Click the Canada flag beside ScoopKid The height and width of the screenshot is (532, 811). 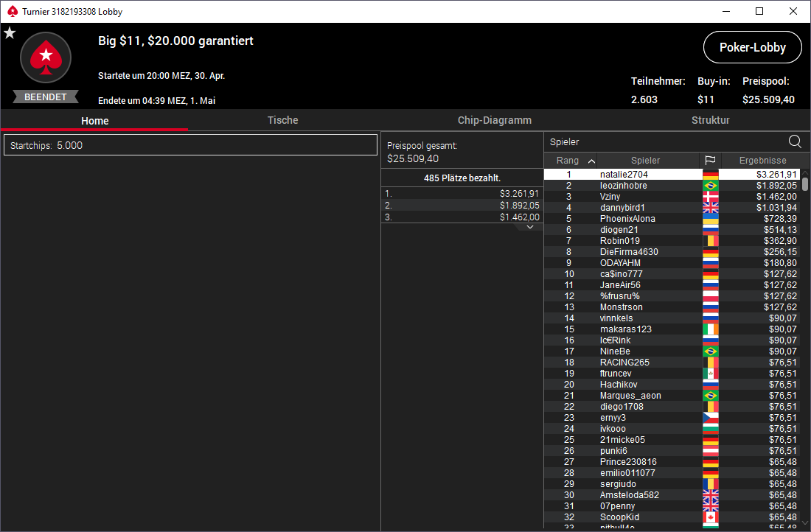click(711, 517)
